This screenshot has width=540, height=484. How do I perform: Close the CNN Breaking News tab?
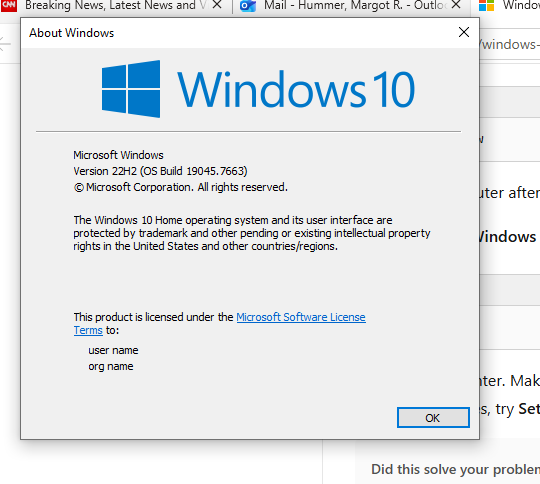(x=217, y=5)
